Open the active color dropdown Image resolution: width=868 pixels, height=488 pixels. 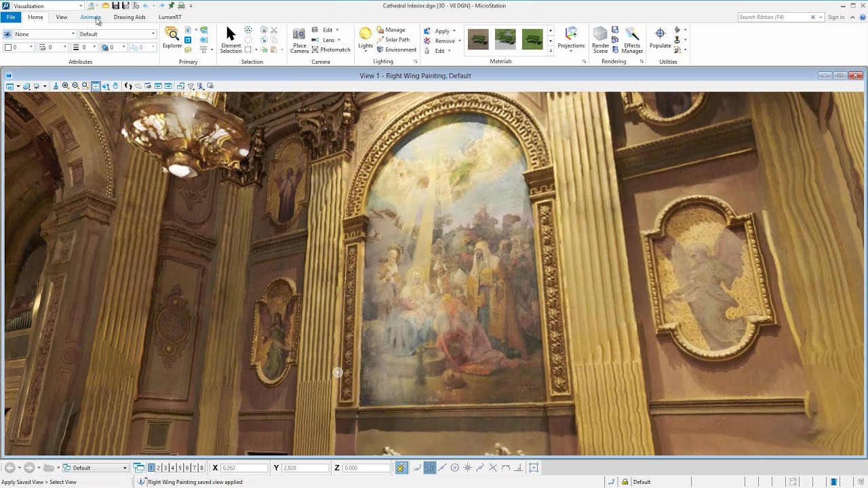tap(19, 47)
